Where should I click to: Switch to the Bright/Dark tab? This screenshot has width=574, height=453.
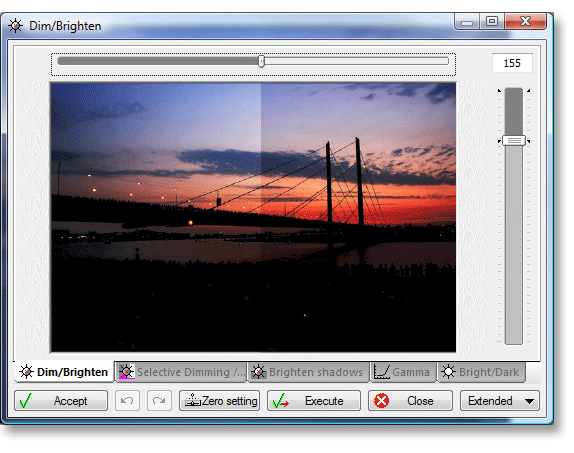click(481, 372)
